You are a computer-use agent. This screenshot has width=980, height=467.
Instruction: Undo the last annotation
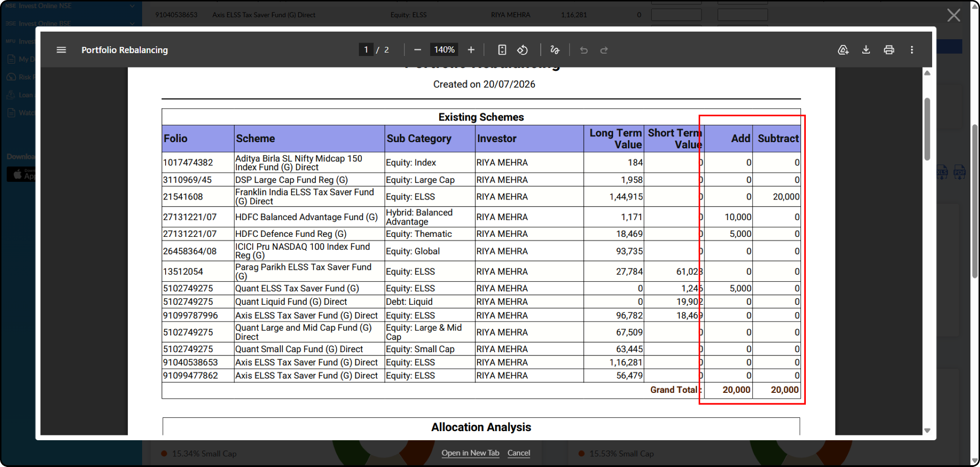(x=584, y=50)
